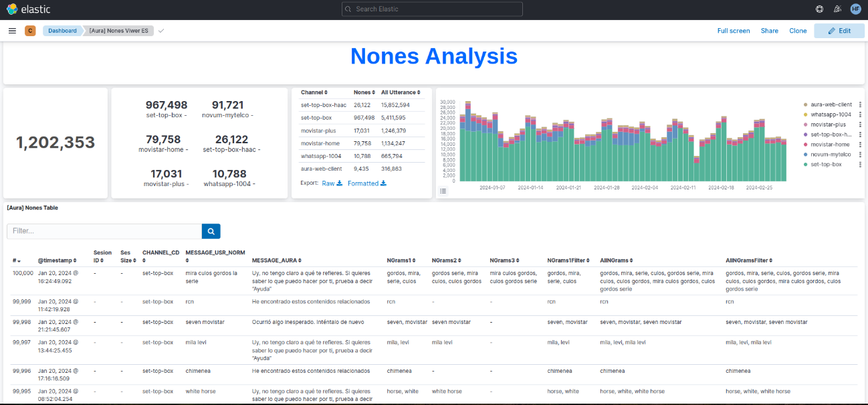Open options for movistar-home legend item
Screen dimensions: 868x405
click(860, 145)
